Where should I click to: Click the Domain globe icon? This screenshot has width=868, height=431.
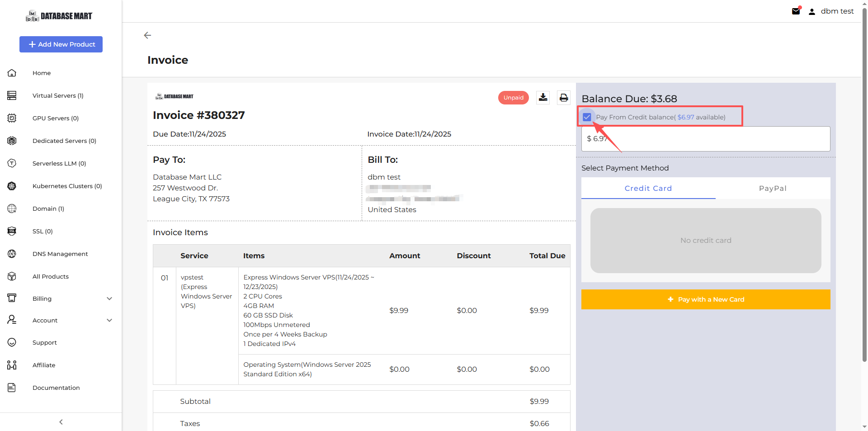point(12,208)
